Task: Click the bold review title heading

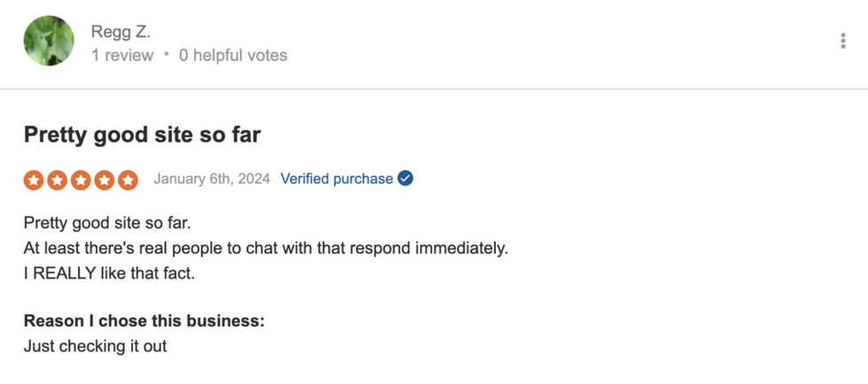Action: 142,135
